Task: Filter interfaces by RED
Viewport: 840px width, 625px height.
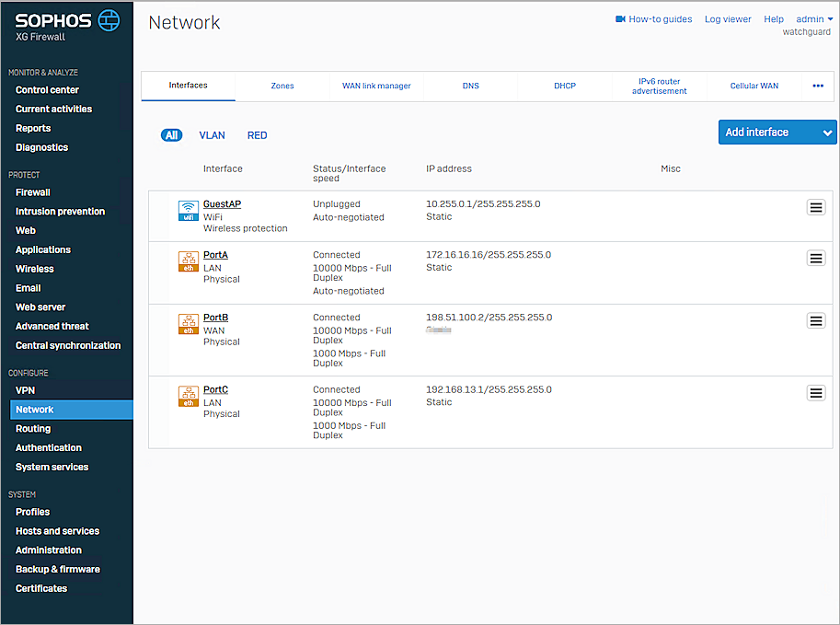Action: tap(257, 135)
